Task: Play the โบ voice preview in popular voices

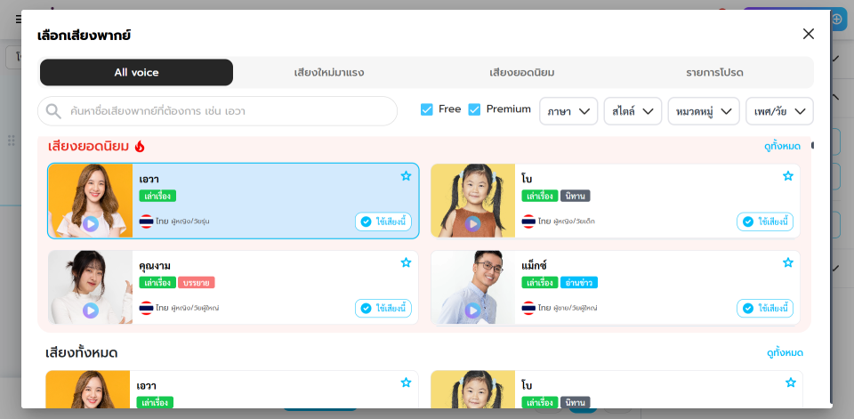Action: pyautogui.click(x=473, y=224)
